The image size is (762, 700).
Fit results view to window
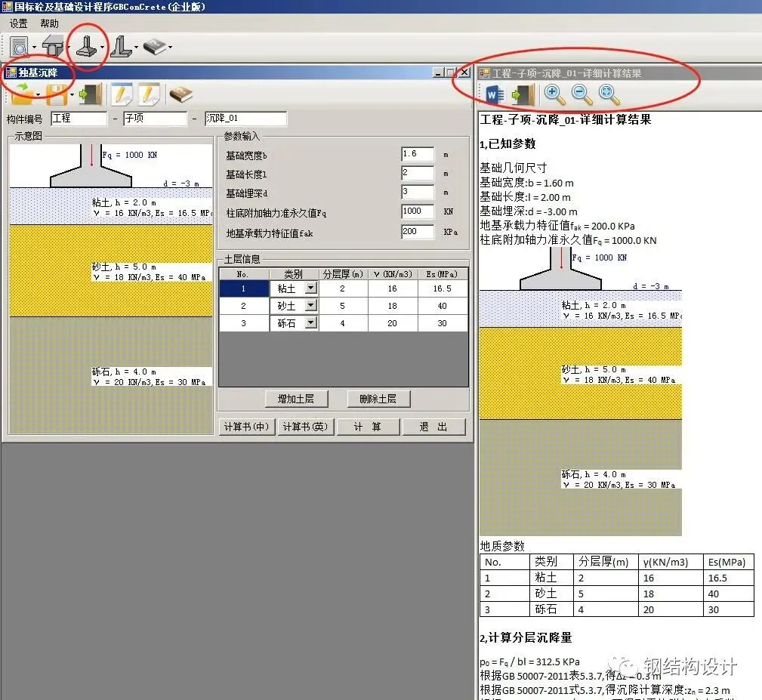[x=609, y=94]
